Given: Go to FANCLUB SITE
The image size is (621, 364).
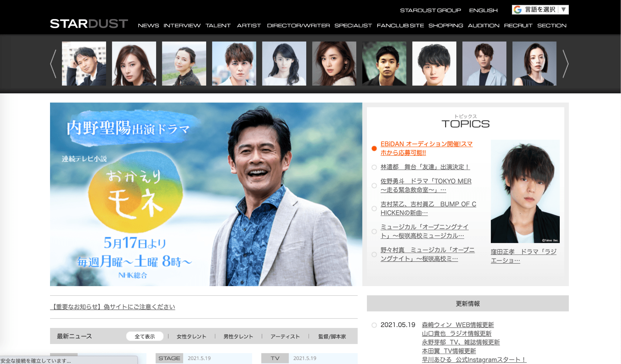Looking at the screenshot, I should (x=400, y=25).
